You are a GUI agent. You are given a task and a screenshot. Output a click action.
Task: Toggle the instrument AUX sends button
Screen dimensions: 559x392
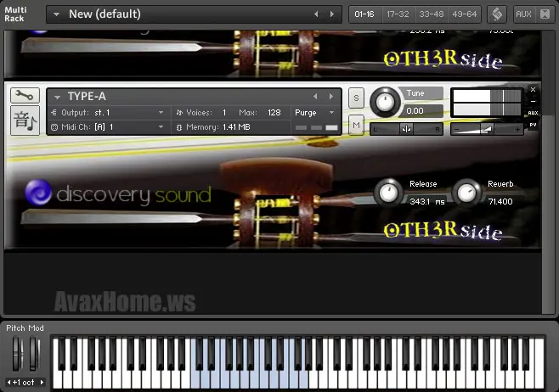[x=533, y=113]
